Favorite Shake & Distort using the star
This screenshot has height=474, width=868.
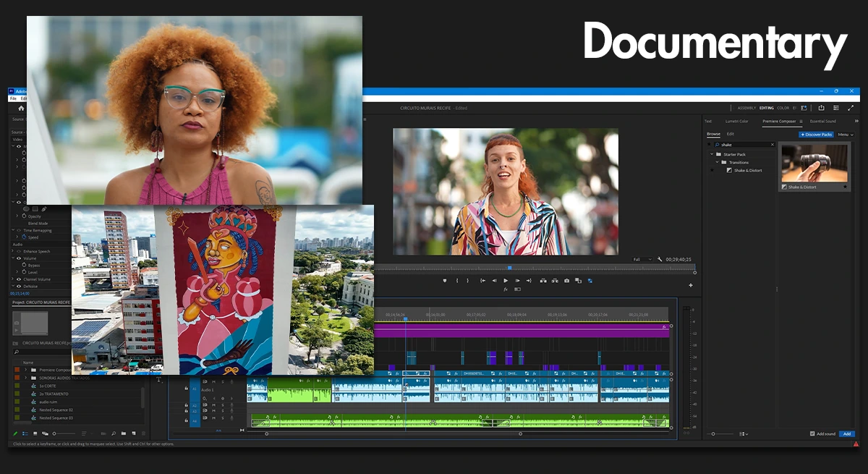tap(845, 187)
